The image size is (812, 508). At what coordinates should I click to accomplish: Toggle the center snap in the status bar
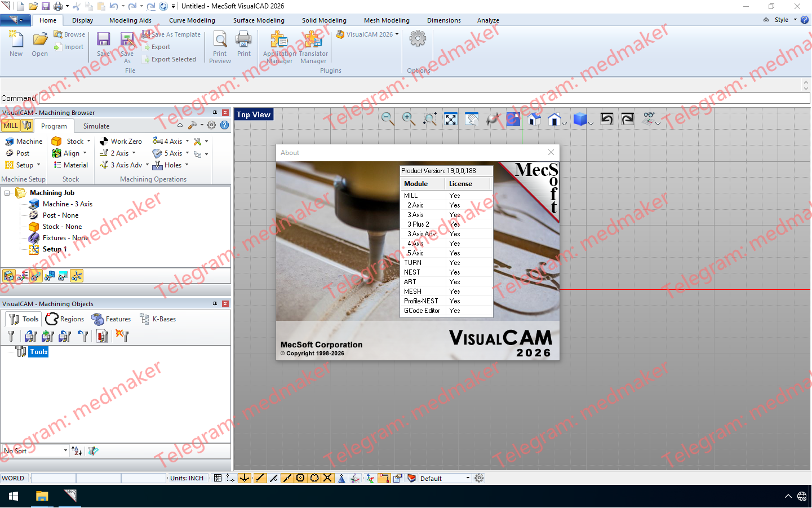(300, 478)
